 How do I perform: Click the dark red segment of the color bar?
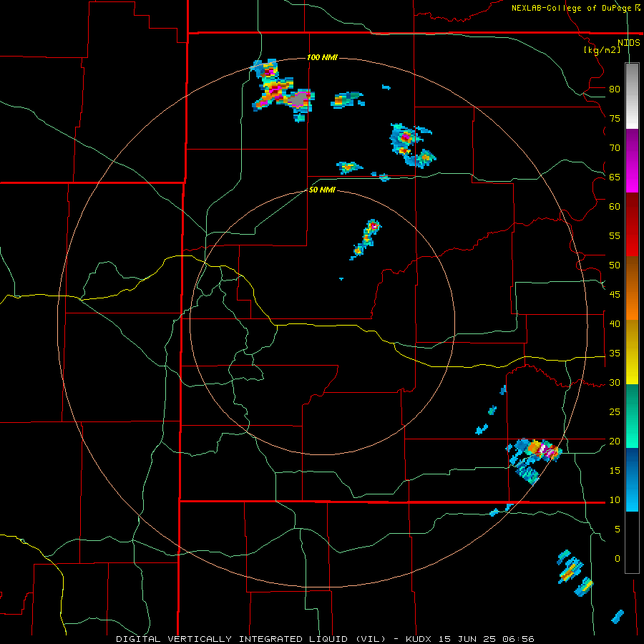point(632,224)
